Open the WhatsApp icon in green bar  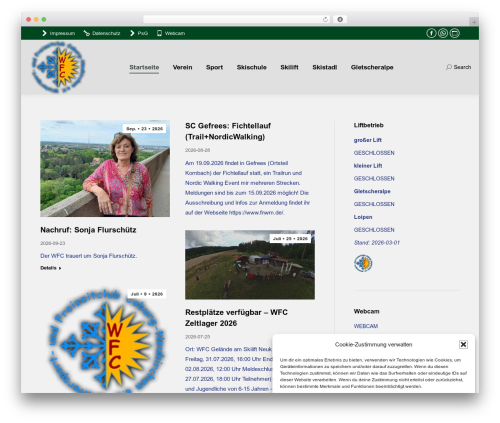coord(443,33)
